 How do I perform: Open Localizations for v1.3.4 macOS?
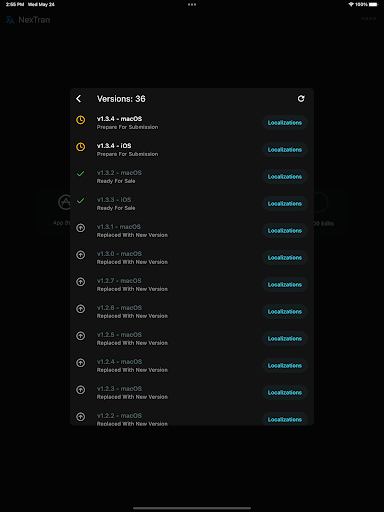coord(285,123)
